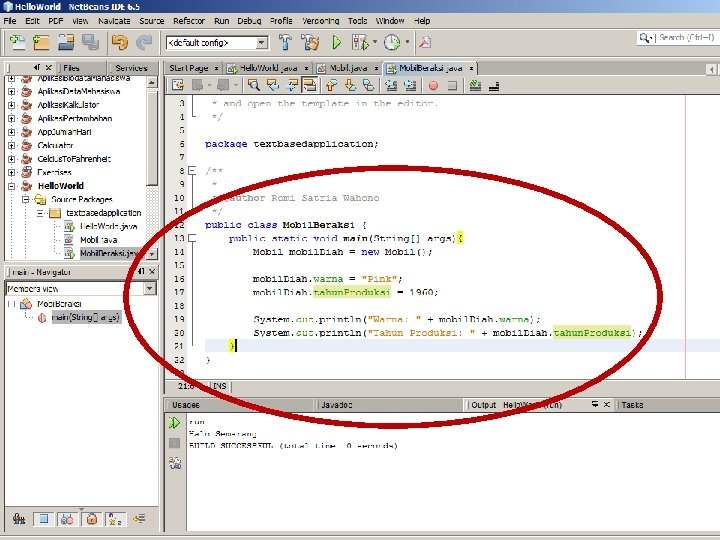Collapse main method fold at line 13
This screenshot has width=720, height=540.
coord(192,238)
